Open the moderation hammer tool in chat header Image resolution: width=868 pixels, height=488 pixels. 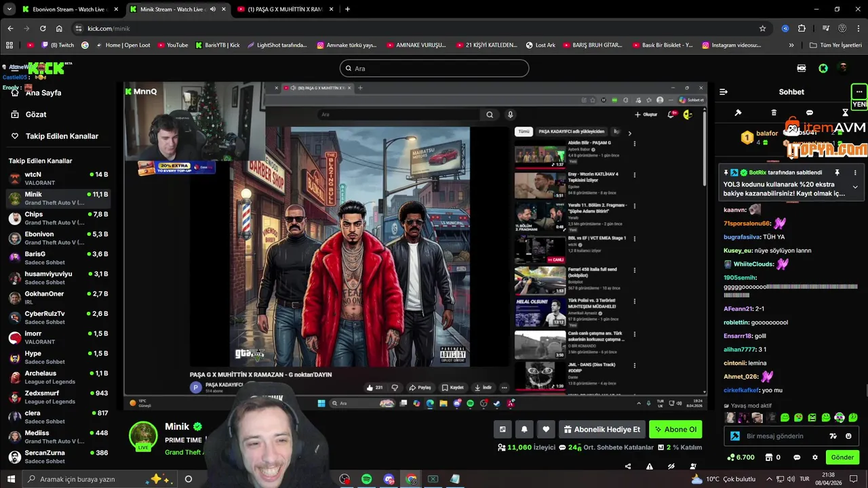(x=738, y=113)
